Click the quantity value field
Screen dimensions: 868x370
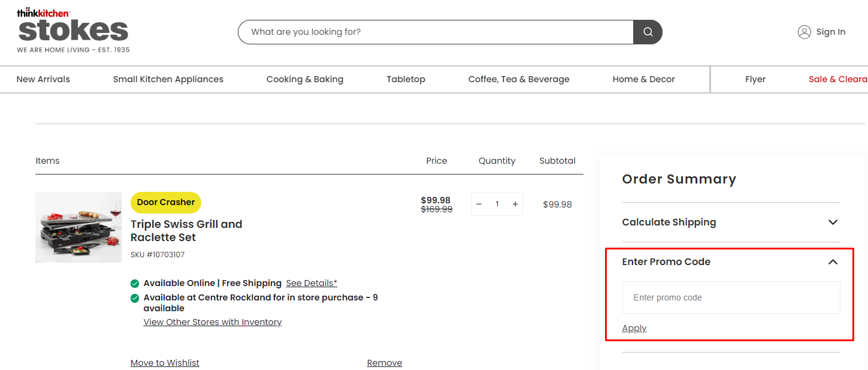point(497,204)
